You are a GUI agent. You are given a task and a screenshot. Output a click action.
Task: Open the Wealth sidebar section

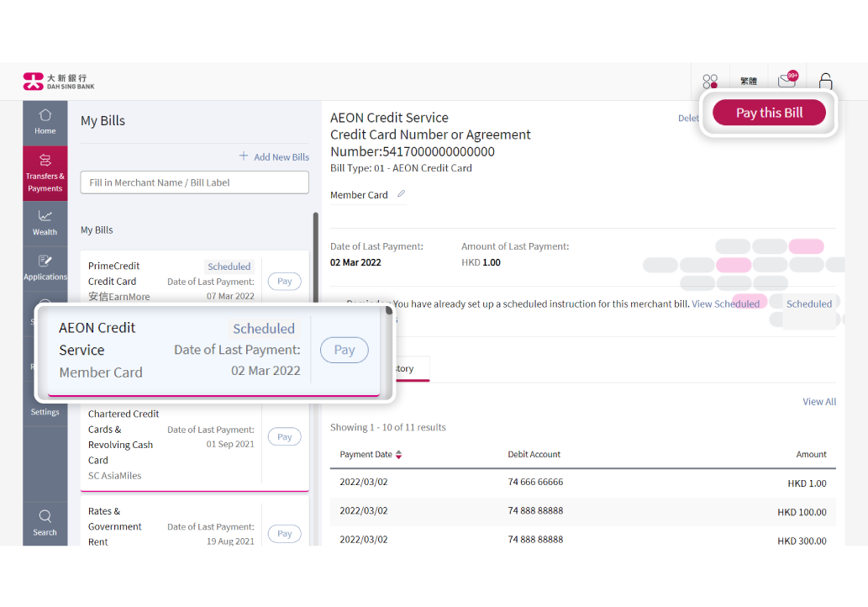point(45,223)
